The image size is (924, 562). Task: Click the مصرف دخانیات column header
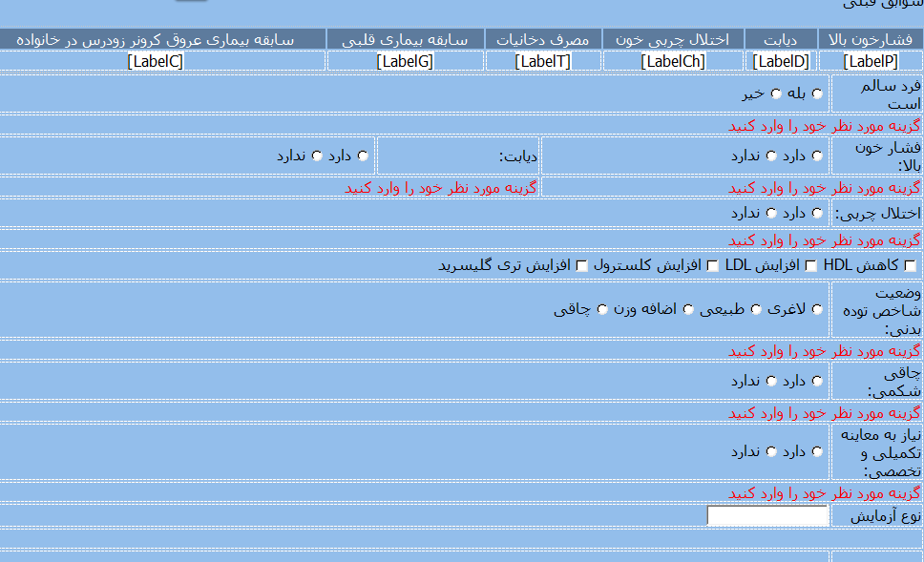click(543, 39)
